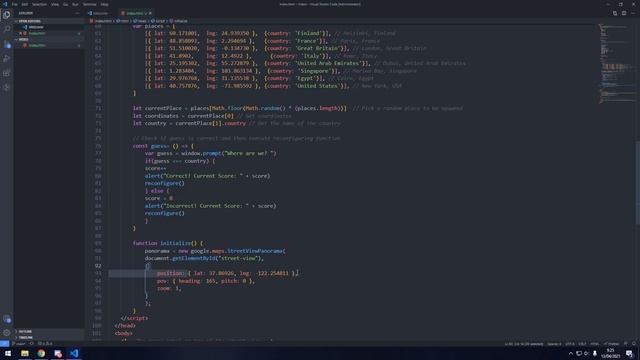Click the Explorer panel more actions ellipsis
The height and width of the screenshot is (360, 640).
pos(78,13)
